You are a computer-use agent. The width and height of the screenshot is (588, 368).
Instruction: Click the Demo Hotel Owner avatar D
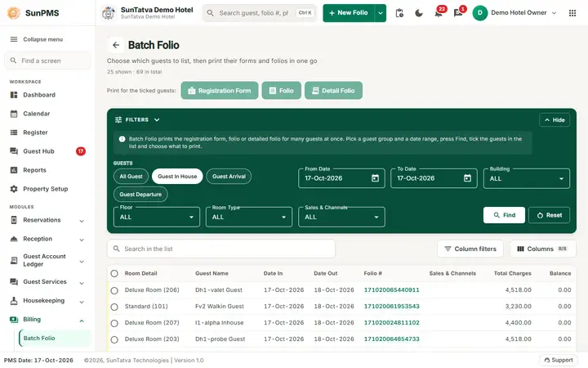click(x=479, y=13)
